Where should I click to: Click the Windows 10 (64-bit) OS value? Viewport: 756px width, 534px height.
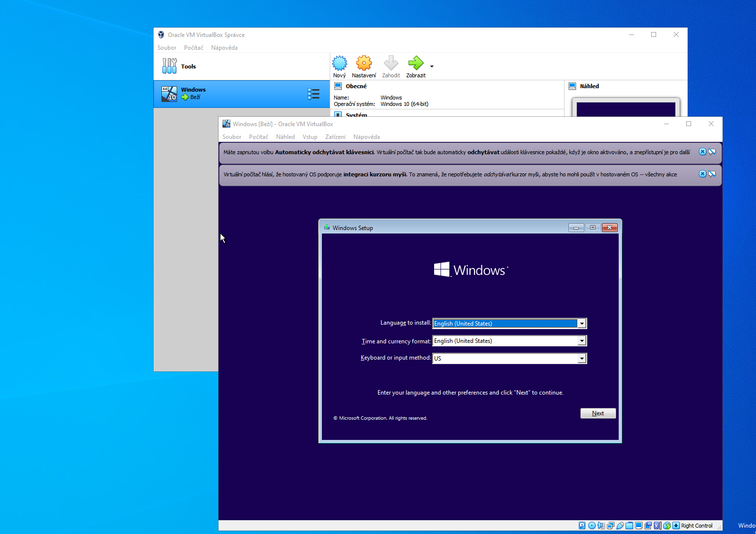[x=405, y=104]
